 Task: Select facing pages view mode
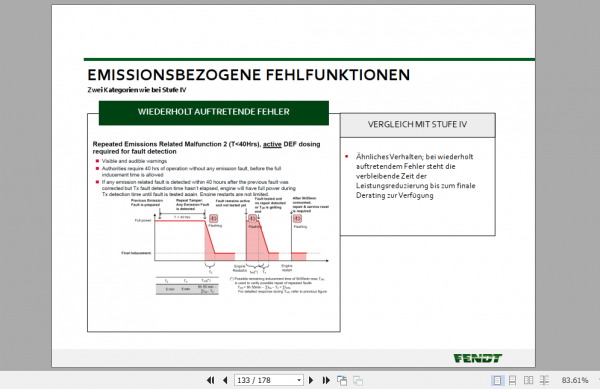(528, 380)
